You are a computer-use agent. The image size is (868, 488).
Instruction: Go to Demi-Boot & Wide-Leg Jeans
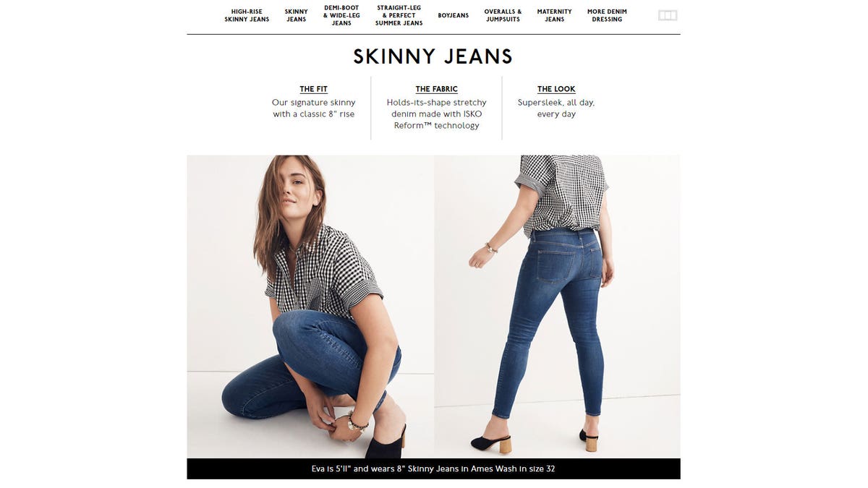[341, 16]
